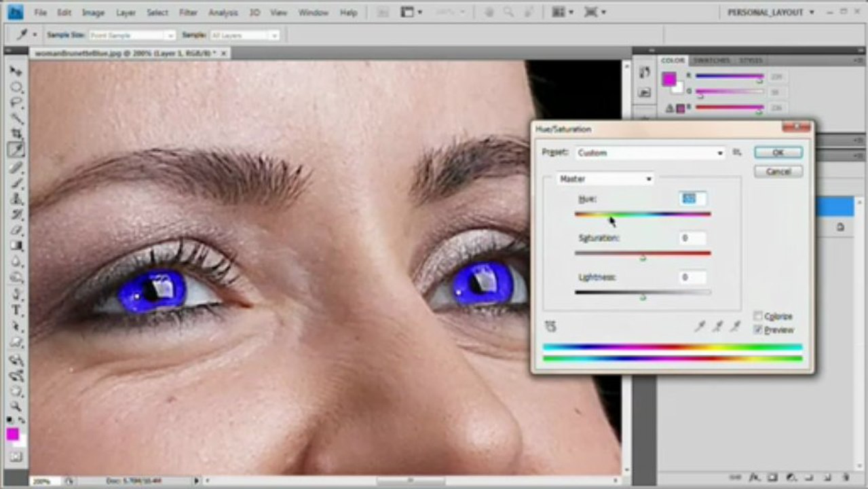This screenshot has width=868, height=489.
Task: Select the Clone Stamp tool
Action: click(16, 199)
